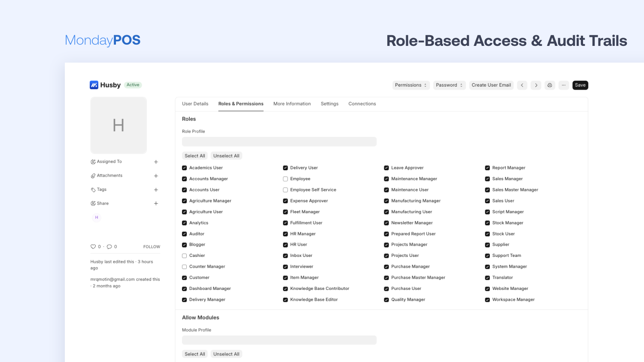
Task: Add a tag with Tags plus icon
Action: 156,190
